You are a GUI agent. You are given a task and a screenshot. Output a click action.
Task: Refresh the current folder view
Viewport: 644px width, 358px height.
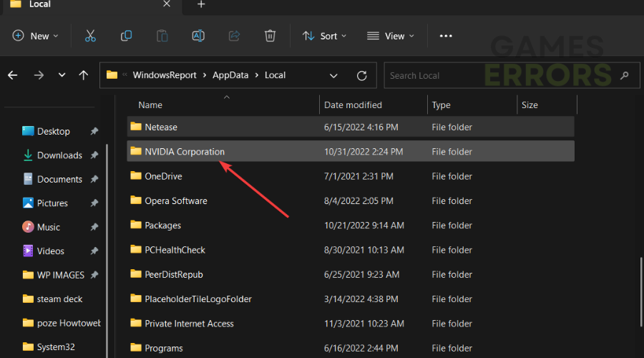pyautogui.click(x=362, y=75)
